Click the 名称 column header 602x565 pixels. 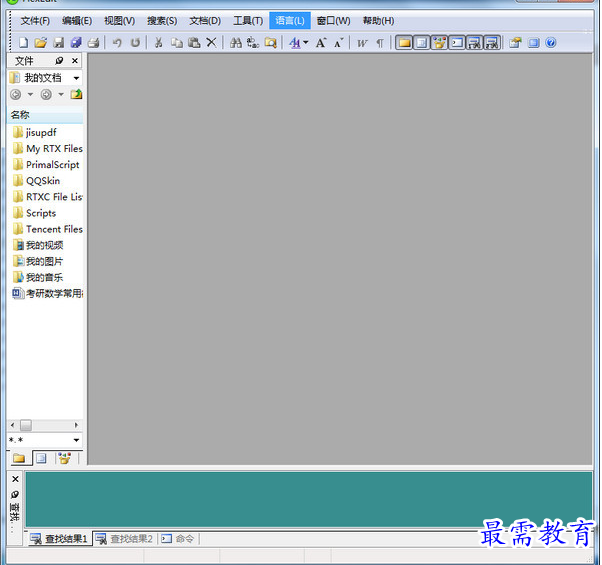pos(20,115)
